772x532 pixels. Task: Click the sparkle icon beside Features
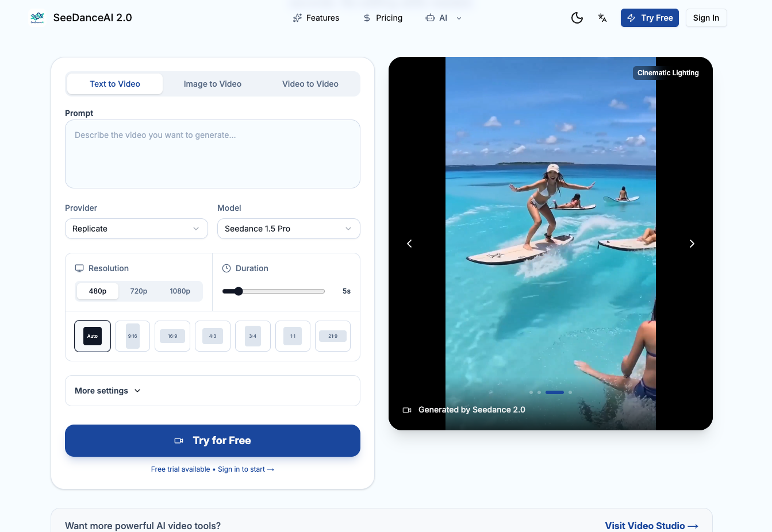297,18
